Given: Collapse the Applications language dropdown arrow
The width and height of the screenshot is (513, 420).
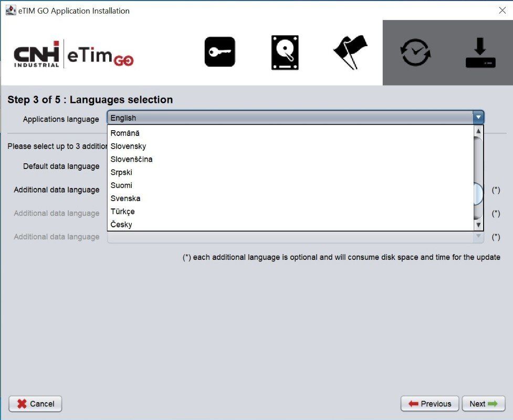Looking at the screenshot, I should click(478, 118).
